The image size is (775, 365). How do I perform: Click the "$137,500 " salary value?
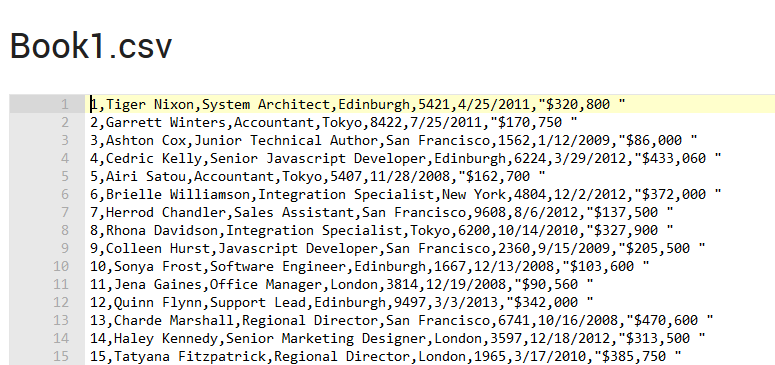630,212
